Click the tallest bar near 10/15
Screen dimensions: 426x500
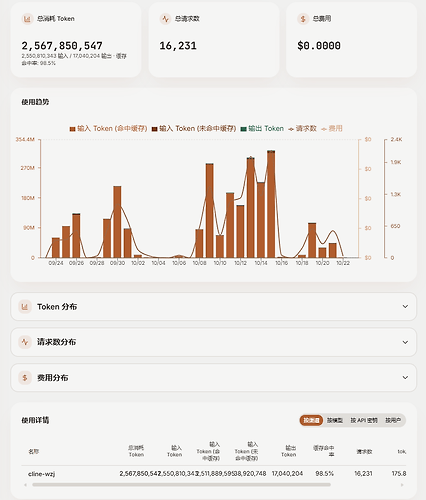pyautogui.click(x=271, y=204)
